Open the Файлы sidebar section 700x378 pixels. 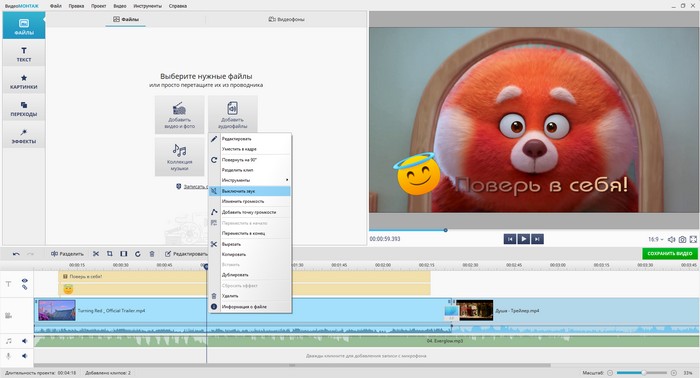point(24,25)
